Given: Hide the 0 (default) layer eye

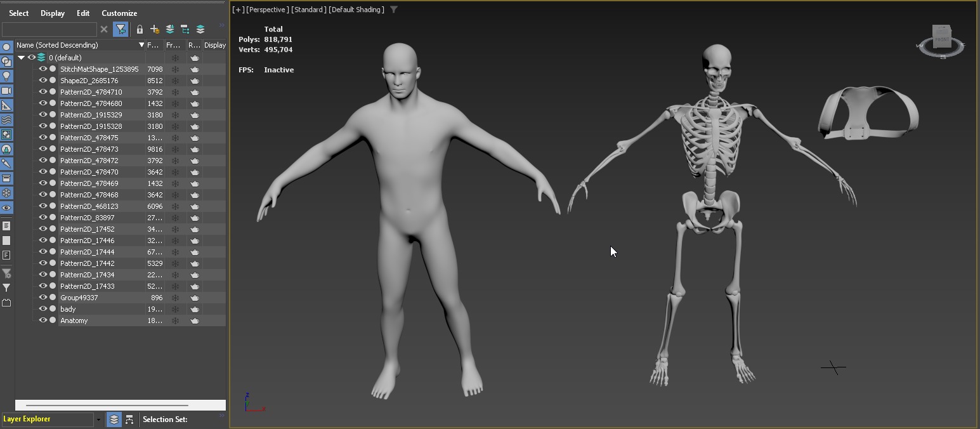Looking at the screenshot, I should pos(31,58).
